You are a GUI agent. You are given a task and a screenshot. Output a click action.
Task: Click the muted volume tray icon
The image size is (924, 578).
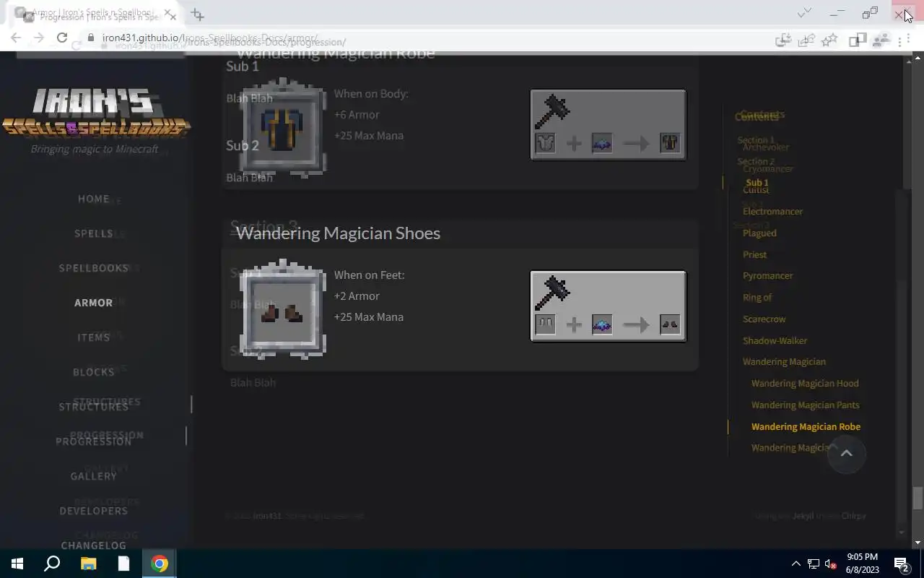(x=831, y=564)
